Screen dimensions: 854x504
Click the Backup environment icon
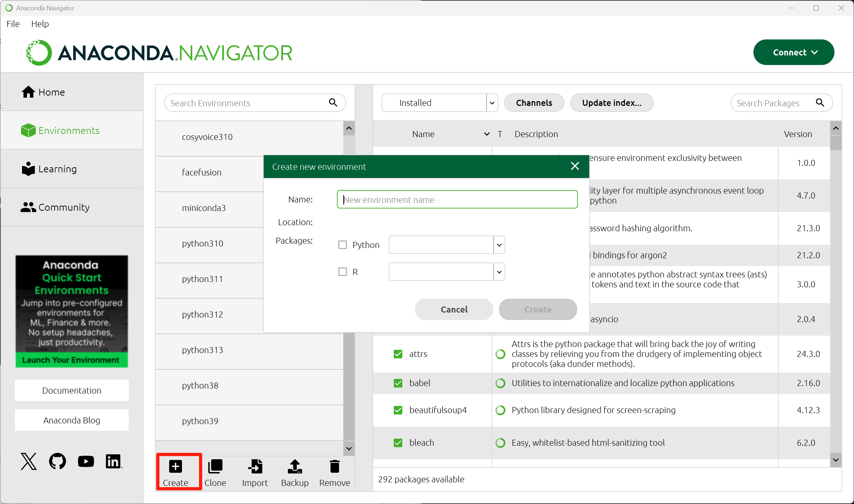click(x=295, y=467)
